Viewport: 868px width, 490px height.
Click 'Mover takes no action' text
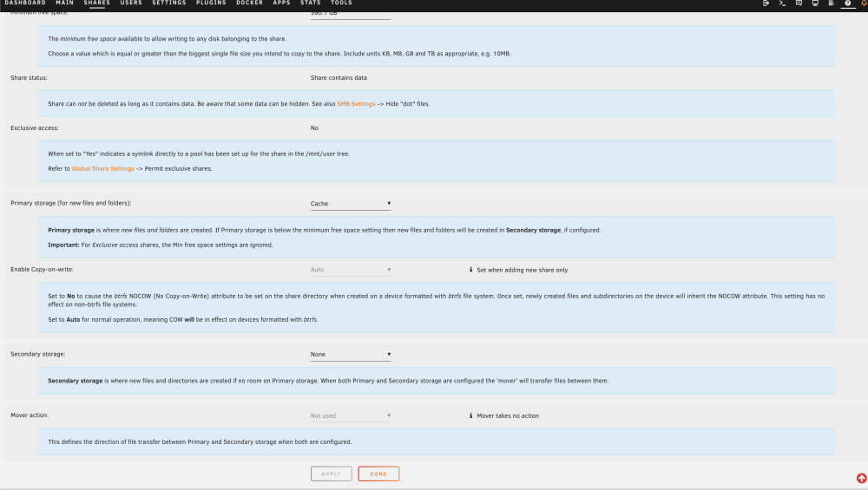pyautogui.click(x=508, y=416)
